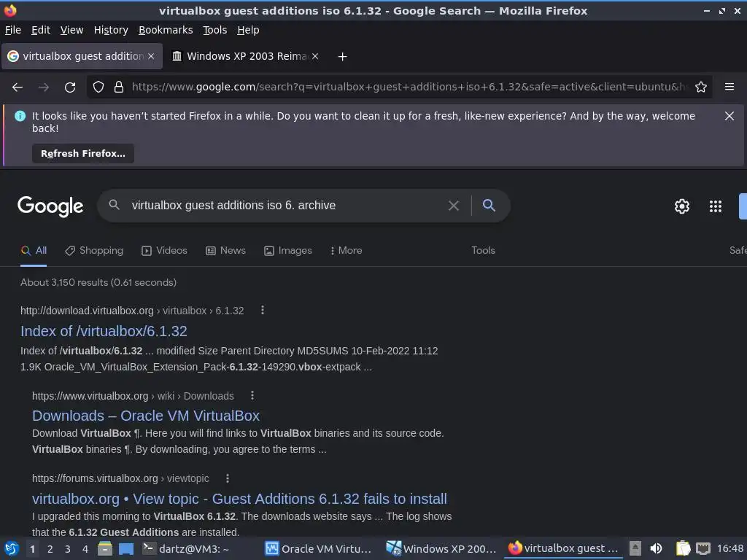The width and height of the screenshot is (747, 560).
Task: Select the All results tab
Action: 34,251
